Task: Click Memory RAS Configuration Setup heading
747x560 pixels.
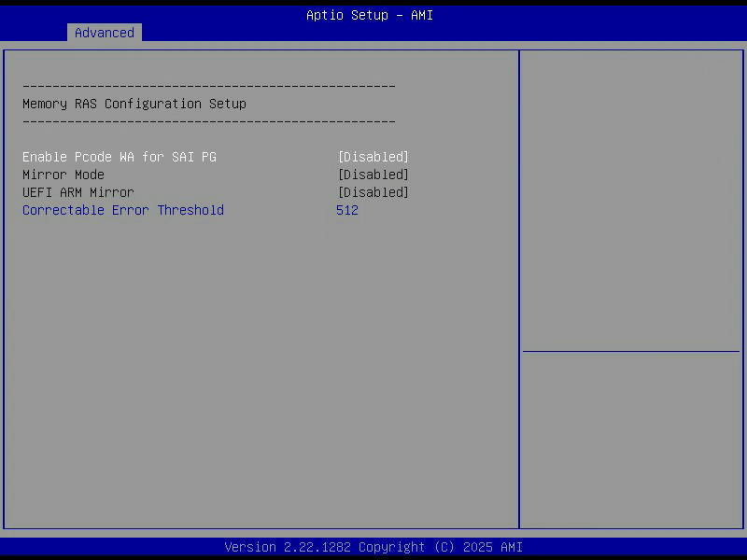Action: coord(134,104)
